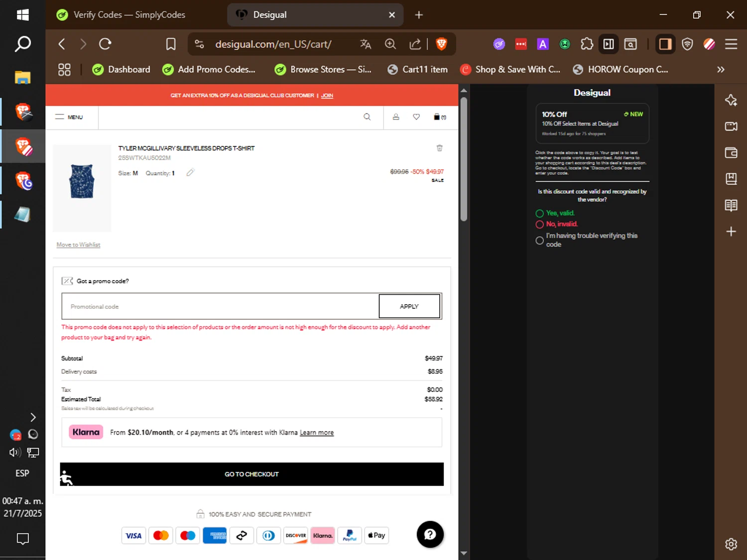Click Klarna Learn more link
The image size is (747, 560).
pyautogui.click(x=317, y=433)
